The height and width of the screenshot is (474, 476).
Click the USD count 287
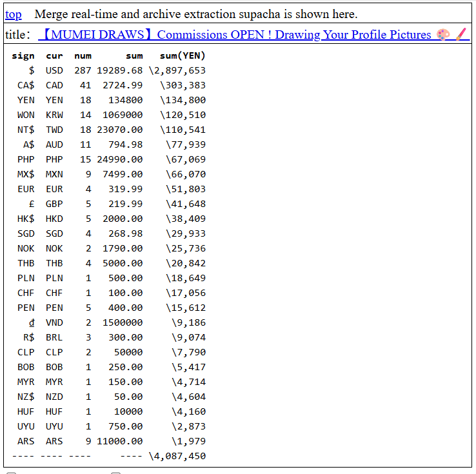[83, 70]
